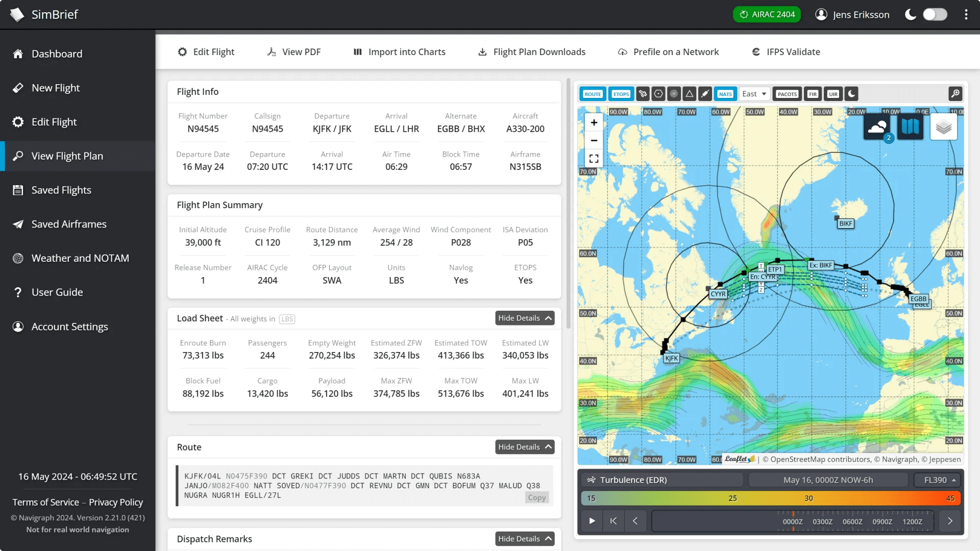The image size is (980, 551).
Task: Select the Turbulence (EDR) weather layer icon
Action: [591, 480]
